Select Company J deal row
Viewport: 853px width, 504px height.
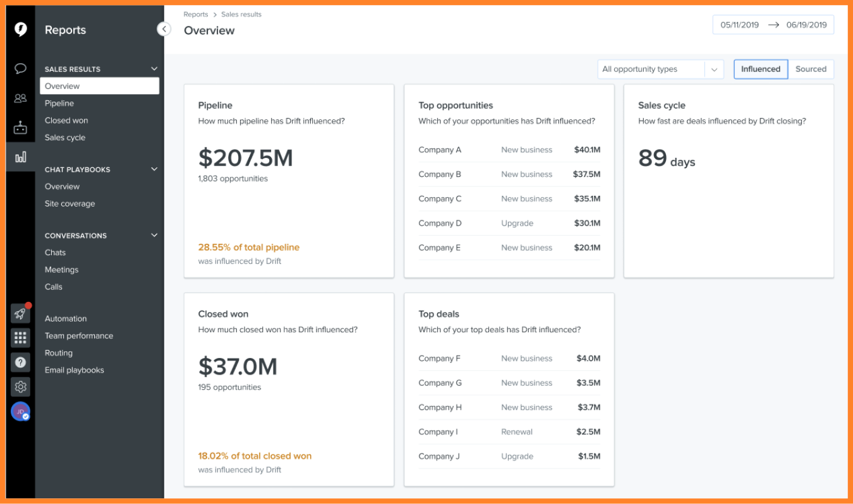point(509,456)
